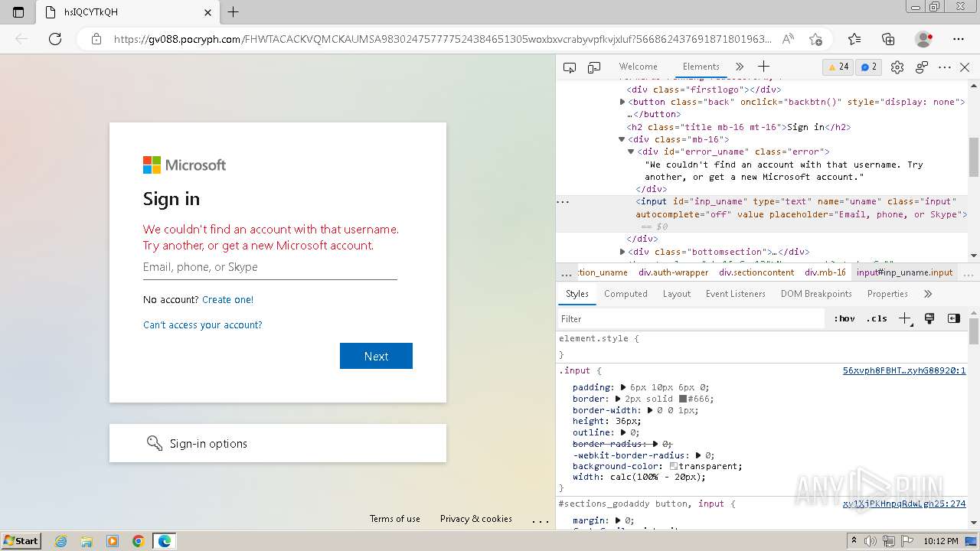The image size is (980, 551).
Task: Open the Edge profile avatar
Action: pyautogui.click(x=923, y=39)
